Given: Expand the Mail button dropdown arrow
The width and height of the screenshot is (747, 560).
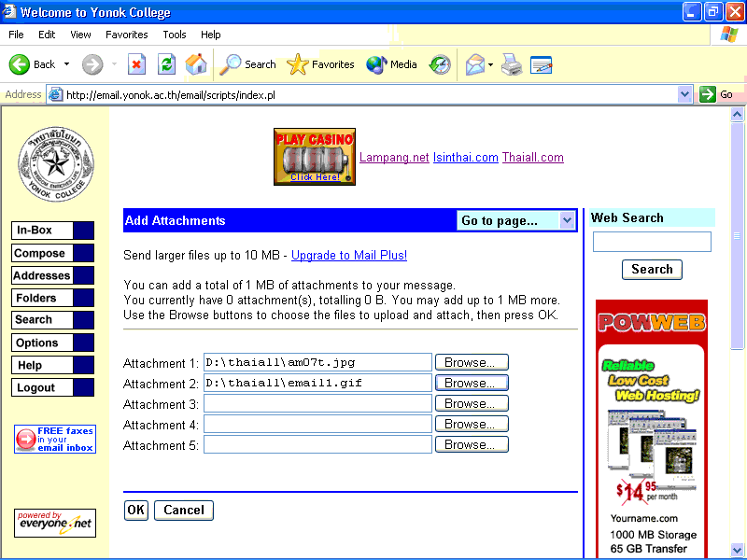Looking at the screenshot, I should click(491, 64).
